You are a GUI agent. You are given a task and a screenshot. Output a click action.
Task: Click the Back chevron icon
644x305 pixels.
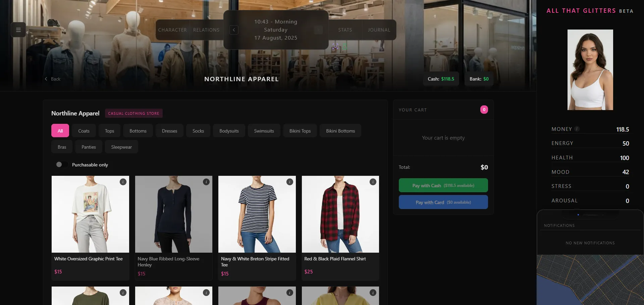pos(46,79)
